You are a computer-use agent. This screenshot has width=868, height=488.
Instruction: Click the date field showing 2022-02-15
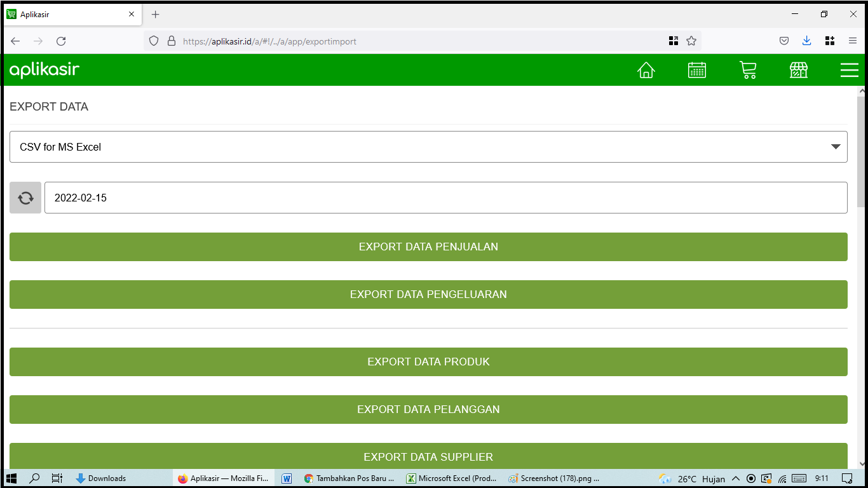445,198
